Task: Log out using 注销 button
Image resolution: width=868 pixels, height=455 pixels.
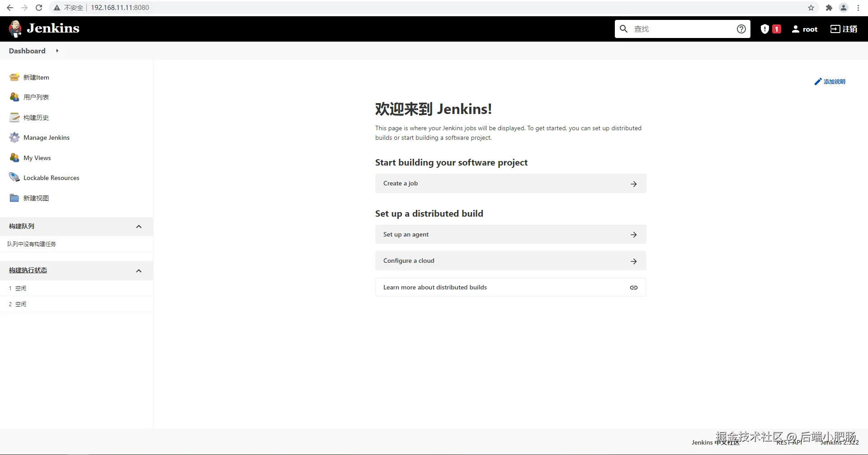Action: (x=844, y=29)
